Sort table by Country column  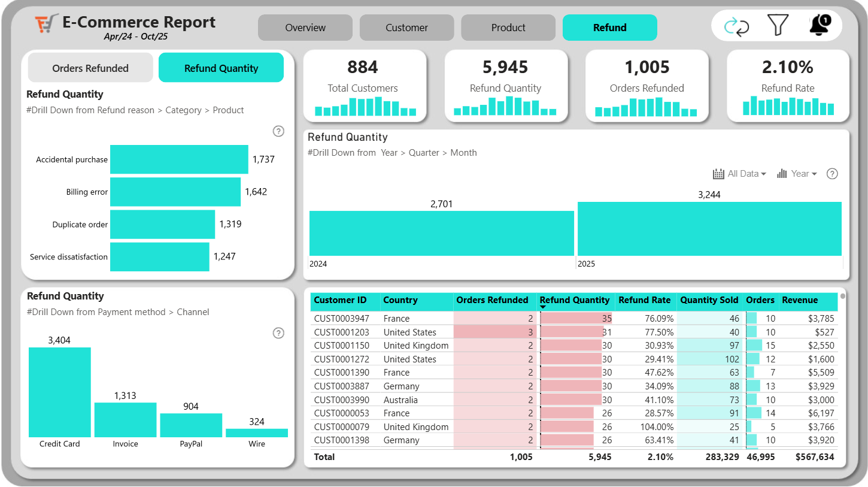point(416,301)
